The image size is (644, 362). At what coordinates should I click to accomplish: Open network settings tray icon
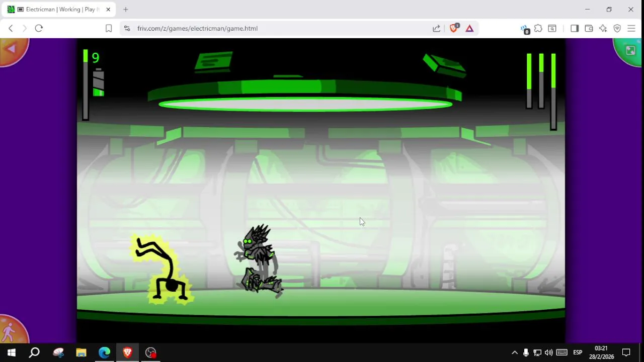[537, 352]
